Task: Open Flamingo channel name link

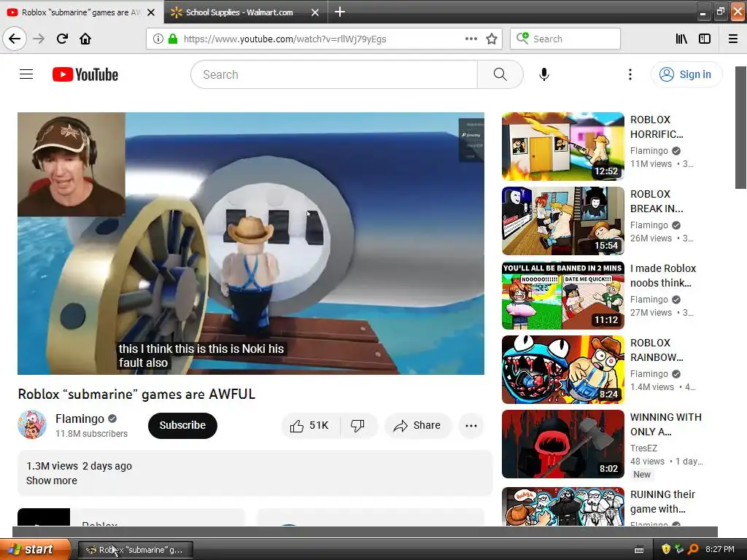Action: point(80,419)
